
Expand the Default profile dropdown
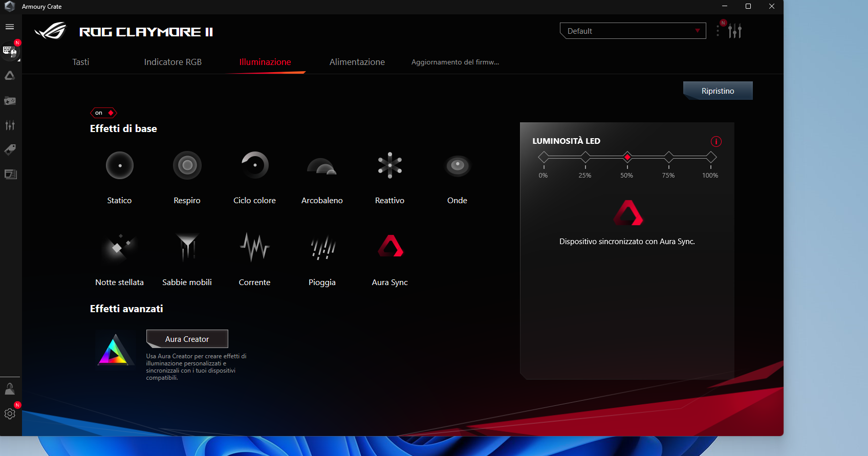point(633,31)
